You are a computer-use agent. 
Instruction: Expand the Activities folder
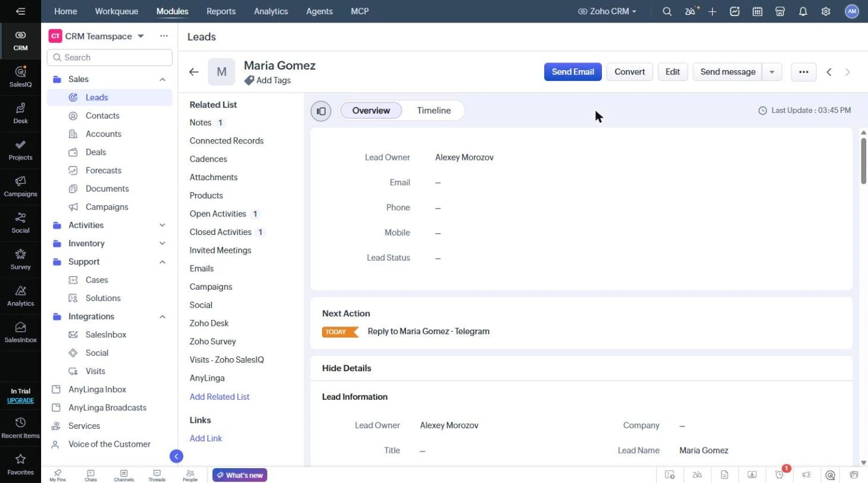coord(163,225)
